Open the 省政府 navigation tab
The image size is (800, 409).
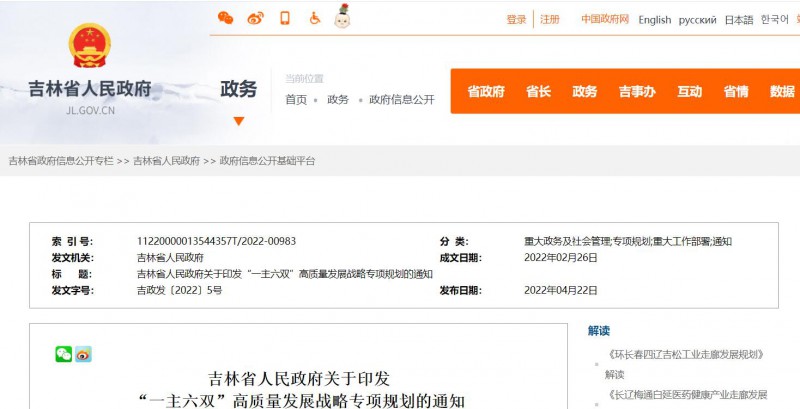tap(486, 91)
